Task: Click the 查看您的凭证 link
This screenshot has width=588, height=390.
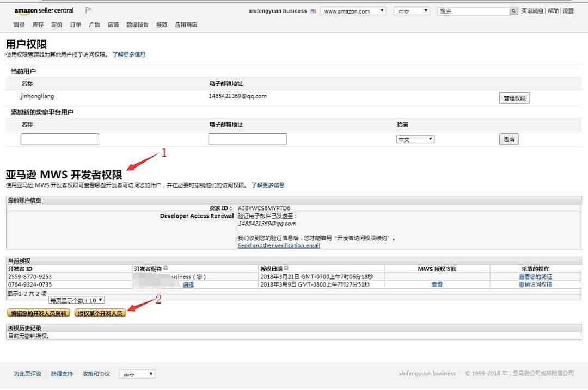Action: [x=535, y=276]
